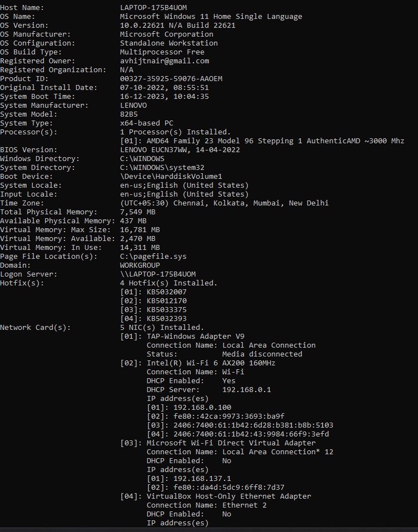Screen dimensions: 418x532
Task: Click the System Manufacturer LENOVO value
Action: point(133,105)
